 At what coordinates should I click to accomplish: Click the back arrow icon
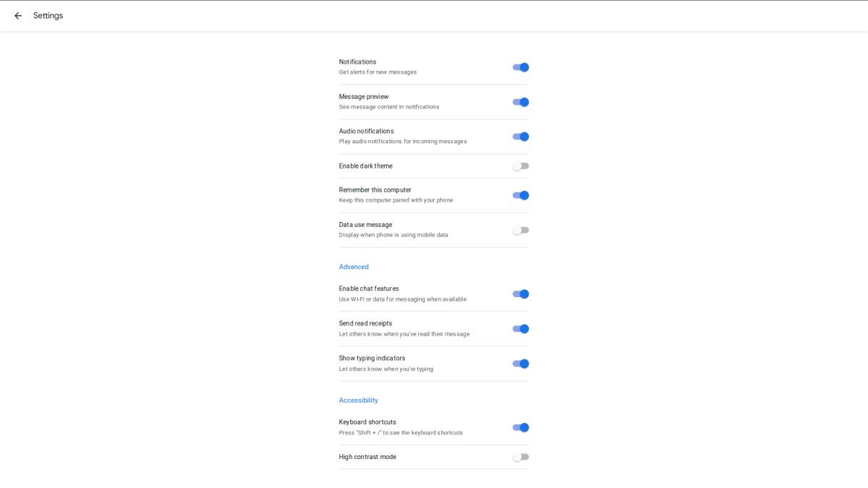coord(18,16)
